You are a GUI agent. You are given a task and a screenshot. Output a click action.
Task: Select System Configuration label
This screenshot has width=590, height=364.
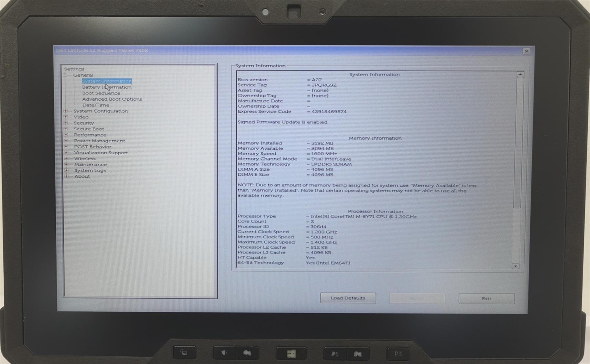(x=101, y=111)
